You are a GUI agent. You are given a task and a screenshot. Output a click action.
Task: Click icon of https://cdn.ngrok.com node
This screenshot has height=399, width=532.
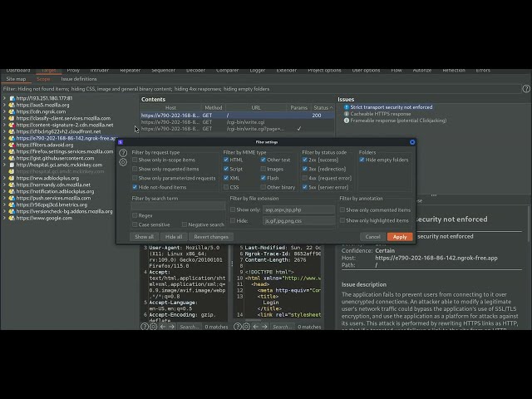(12, 111)
